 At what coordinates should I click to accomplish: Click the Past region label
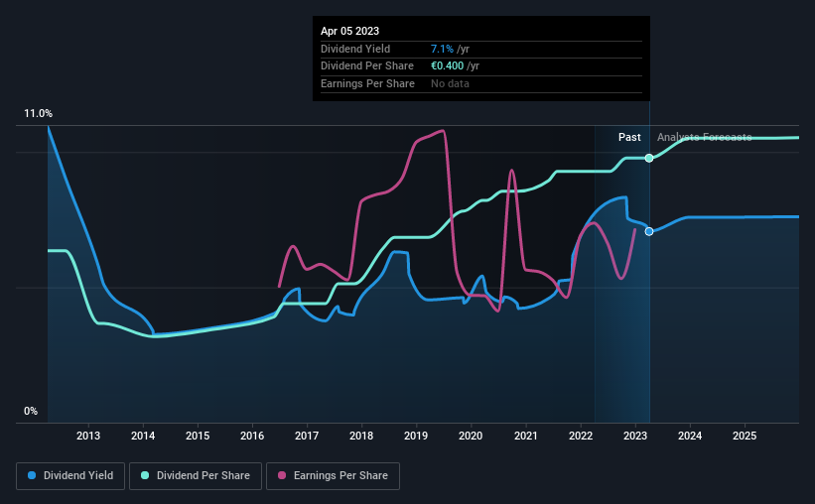pos(629,137)
